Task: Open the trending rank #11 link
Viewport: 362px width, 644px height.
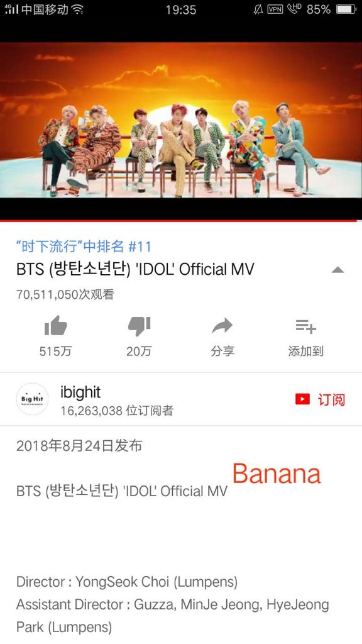Action: [x=84, y=247]
